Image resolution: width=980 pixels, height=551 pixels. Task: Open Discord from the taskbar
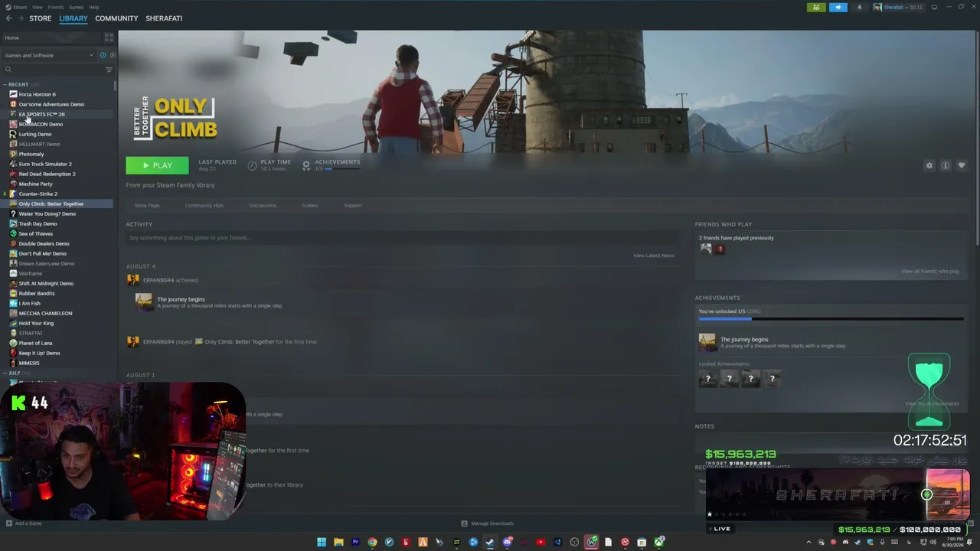(x=507, y=543)
